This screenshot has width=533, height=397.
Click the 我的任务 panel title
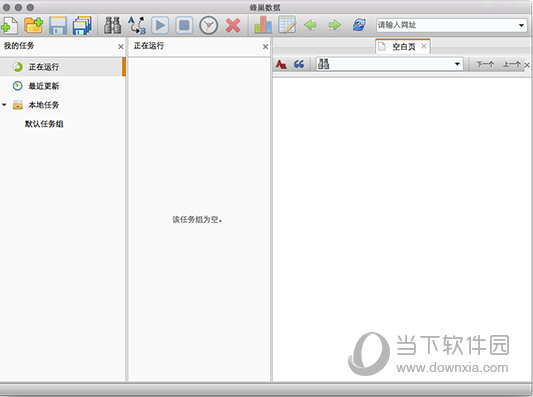[19, 46]
